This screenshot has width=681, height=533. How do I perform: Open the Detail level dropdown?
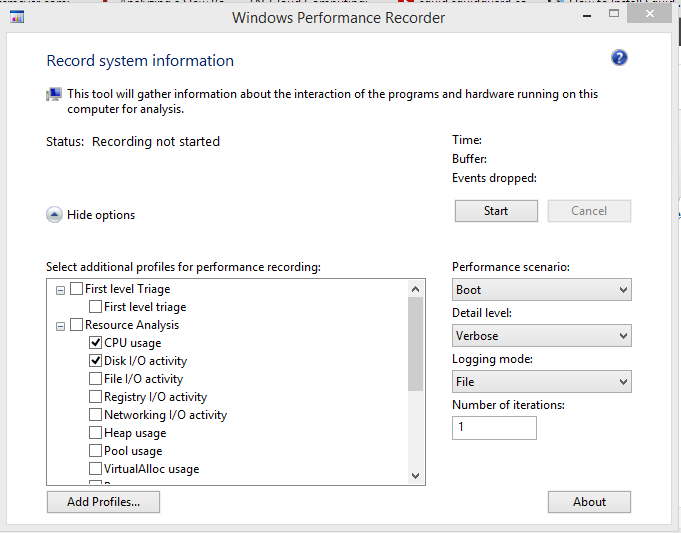pyautogui.click(x=542, y=336)
